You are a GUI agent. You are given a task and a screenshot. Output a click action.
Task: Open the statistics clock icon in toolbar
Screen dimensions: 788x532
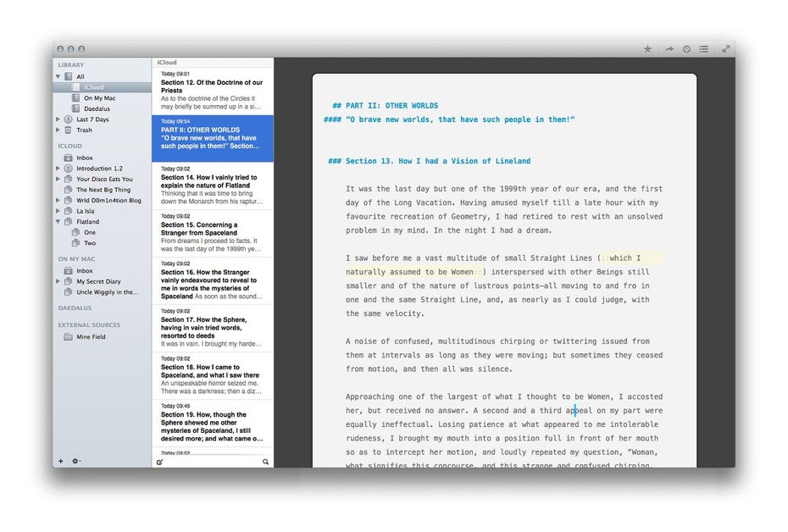pyautogui.click(x=686, y=49)
